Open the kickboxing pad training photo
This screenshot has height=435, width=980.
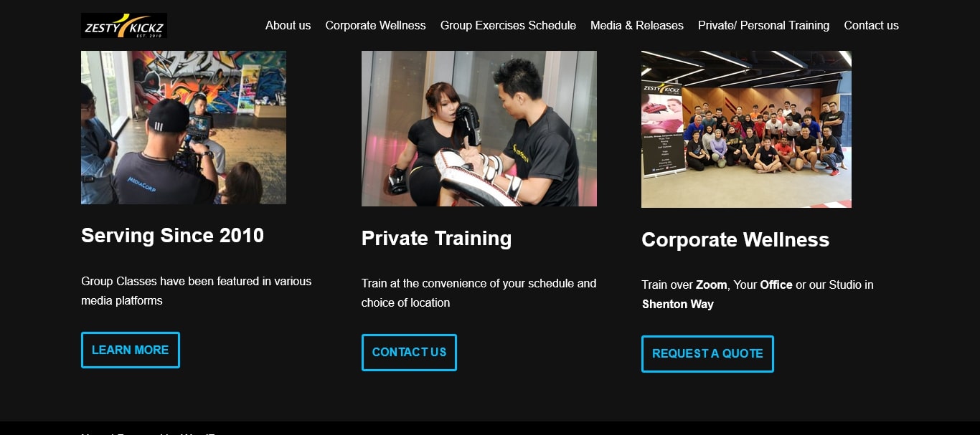click(479, 128)
